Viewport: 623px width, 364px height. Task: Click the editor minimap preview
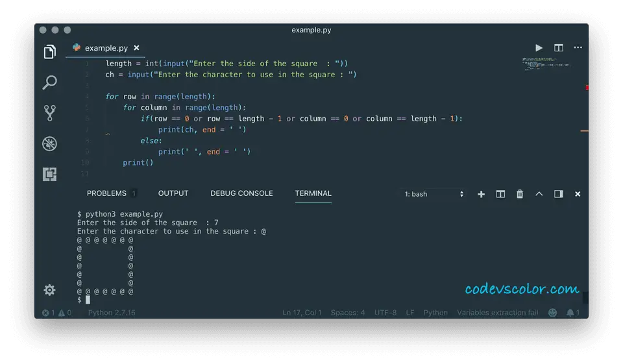click(546, 64)
